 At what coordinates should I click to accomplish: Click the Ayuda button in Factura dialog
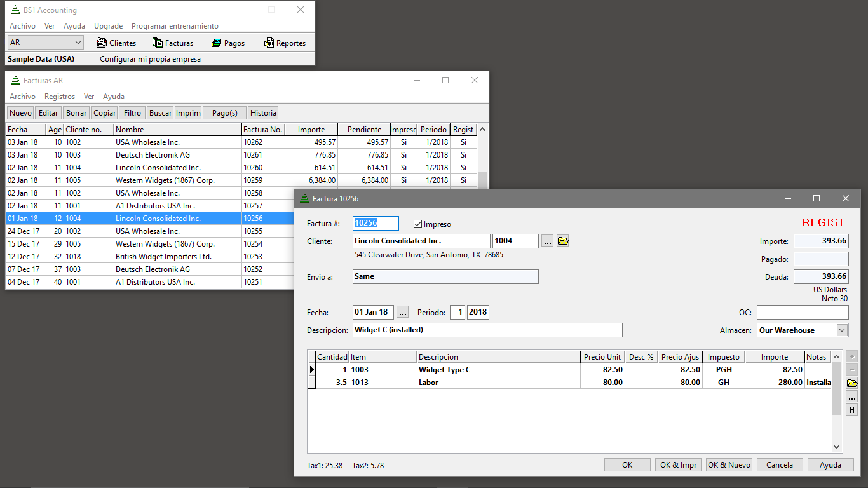coord(831,465)
